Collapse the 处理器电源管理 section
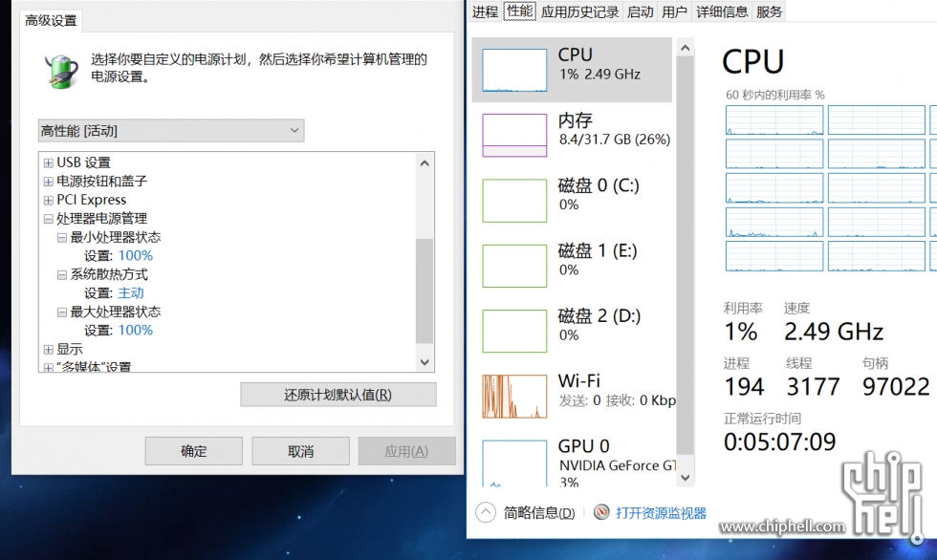Viewport: 937px width, 560px height. coord(48,218)
